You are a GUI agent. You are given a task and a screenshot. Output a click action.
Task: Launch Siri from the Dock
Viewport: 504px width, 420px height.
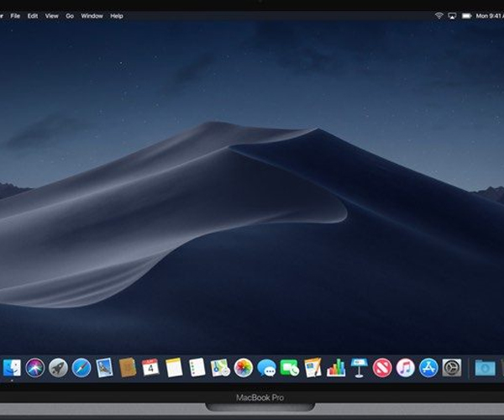(35, 367)
